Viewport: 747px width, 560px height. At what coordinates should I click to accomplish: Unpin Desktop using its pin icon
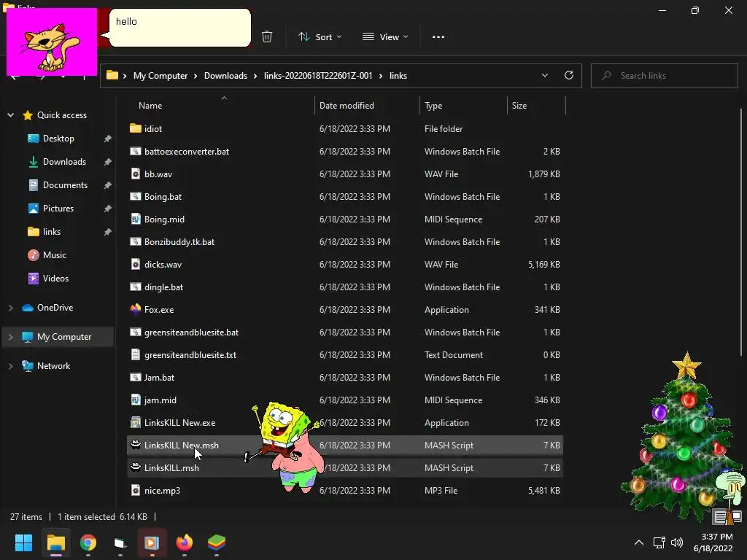108,139
